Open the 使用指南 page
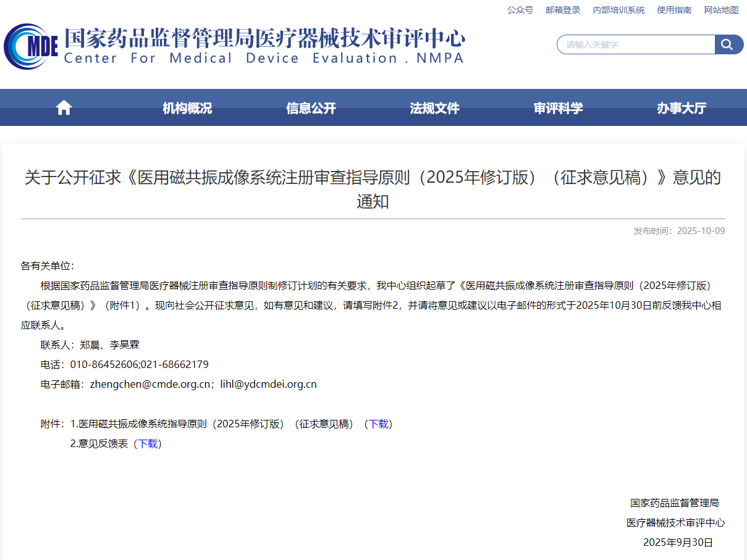Image resolution: width=747 pixels, height=560 pixels. (x=674, y=10)
